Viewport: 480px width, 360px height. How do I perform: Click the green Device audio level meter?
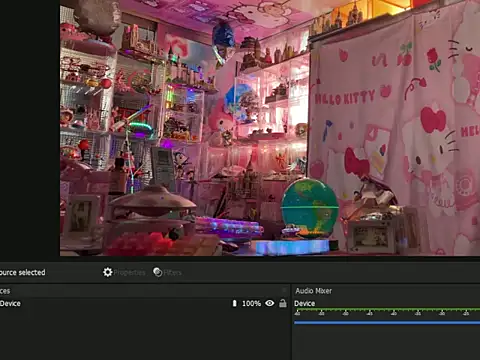387,310
